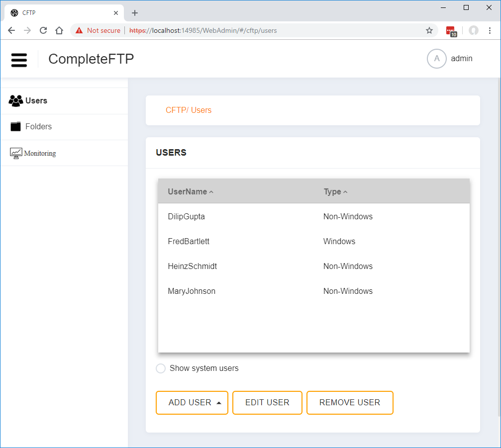
Task: Open the Monitoring section icon
Action: 15,153
